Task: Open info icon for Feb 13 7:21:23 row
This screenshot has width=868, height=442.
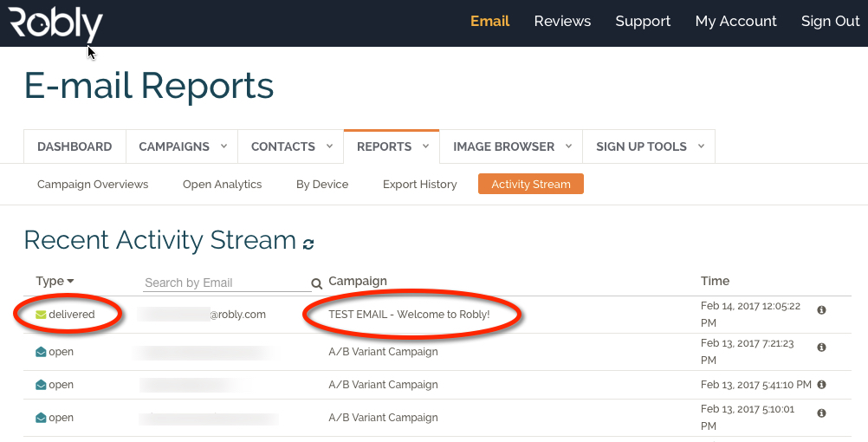Action: 821,348
